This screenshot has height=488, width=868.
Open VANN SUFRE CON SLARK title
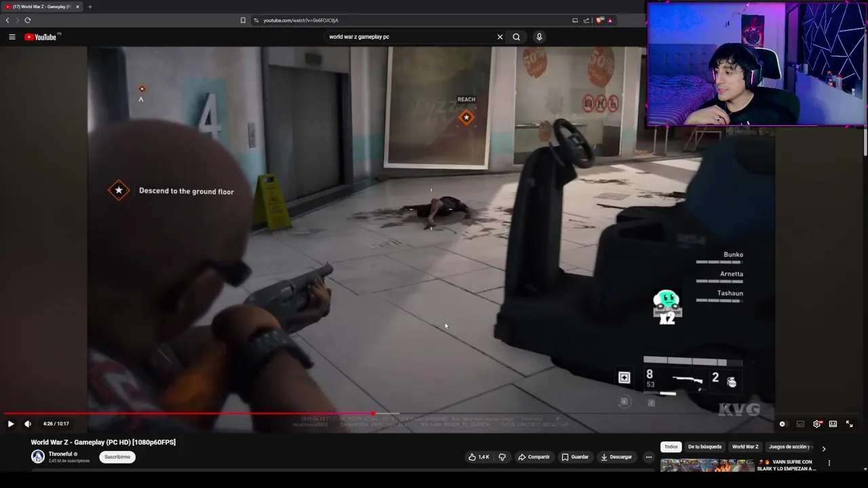tap(787, 466)
